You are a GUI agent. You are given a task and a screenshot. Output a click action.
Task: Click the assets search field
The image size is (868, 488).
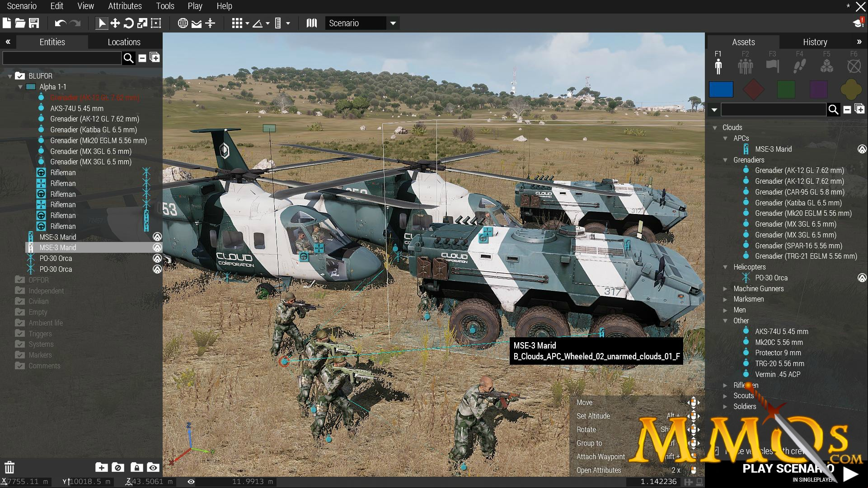774,110
